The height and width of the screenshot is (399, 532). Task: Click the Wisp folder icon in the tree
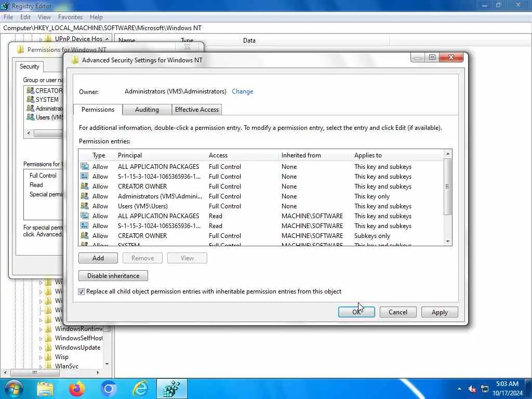[x=48, y=357]
